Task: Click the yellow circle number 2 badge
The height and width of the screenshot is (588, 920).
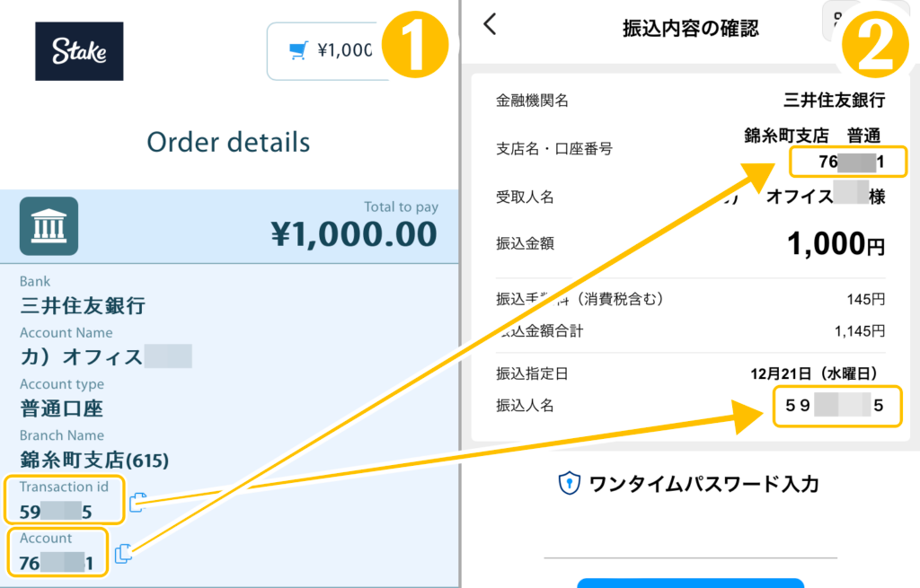Action: click(875, 45)
